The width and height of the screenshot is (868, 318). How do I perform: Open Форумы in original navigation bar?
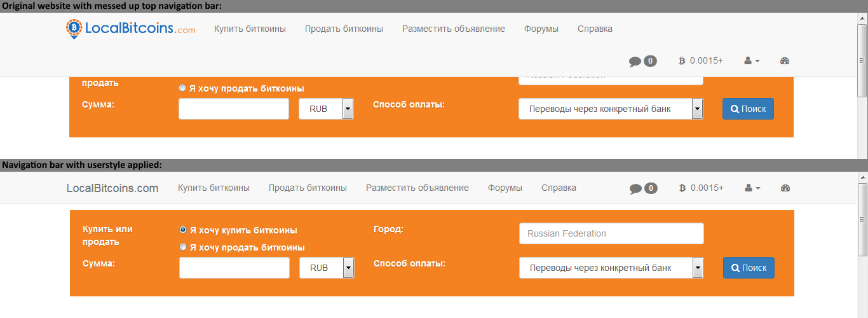(x=541, y=29)
